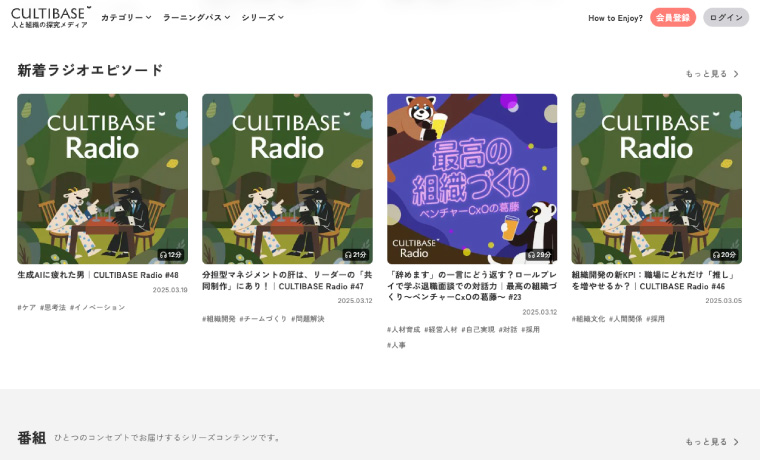Select the #経営人材 tag

pos(441,330)
